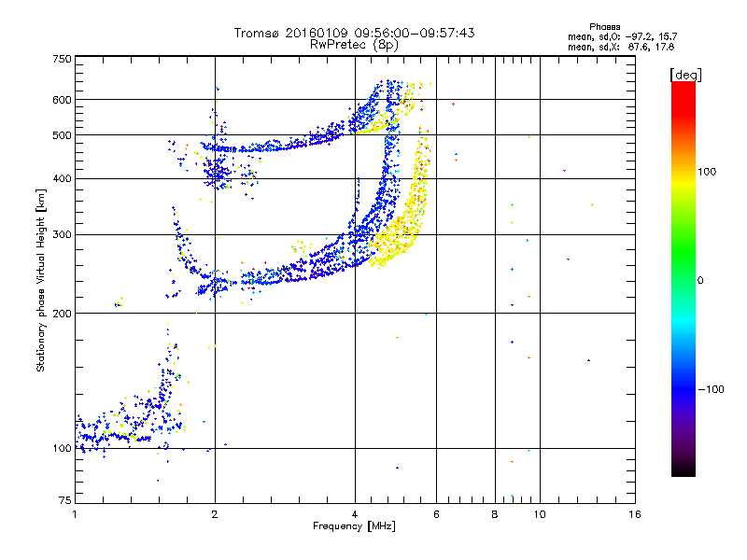Image resolution: width=747 pixels, height=560 pixels.
Task: Click the x-axis tick label "16"
Action: 635,514
